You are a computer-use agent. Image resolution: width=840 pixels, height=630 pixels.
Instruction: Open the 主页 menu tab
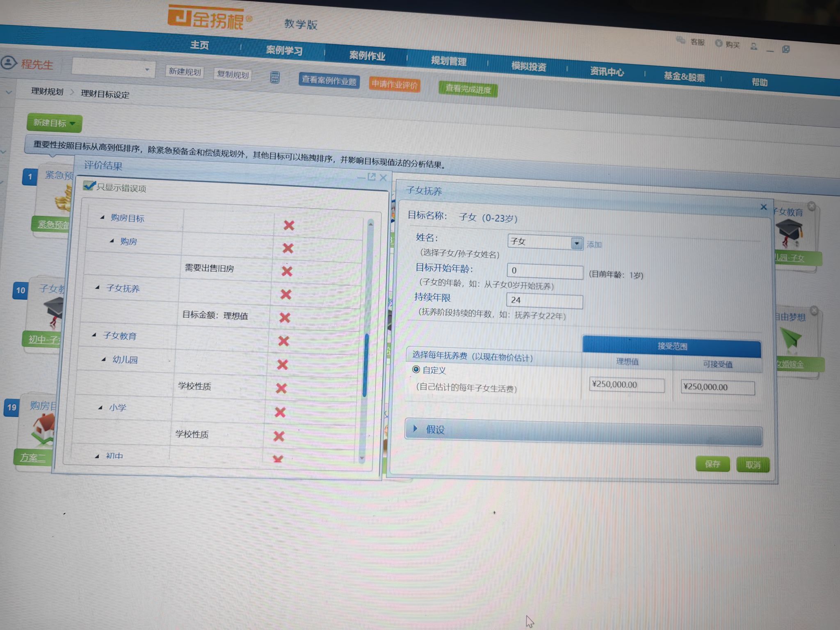pyautogui.click(x=199, y=44)
